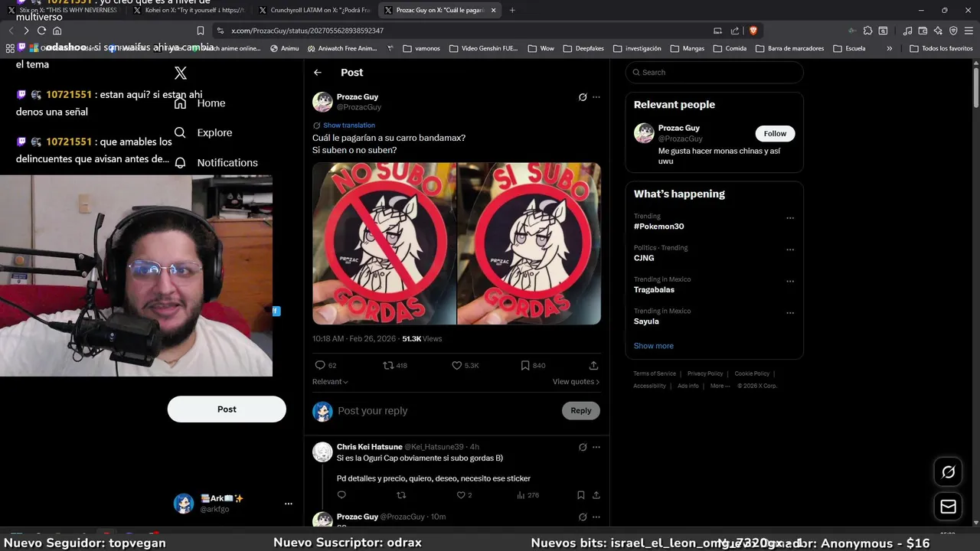
Task: Open Prozac Guy's profile avatar on post
Action: 322,102
